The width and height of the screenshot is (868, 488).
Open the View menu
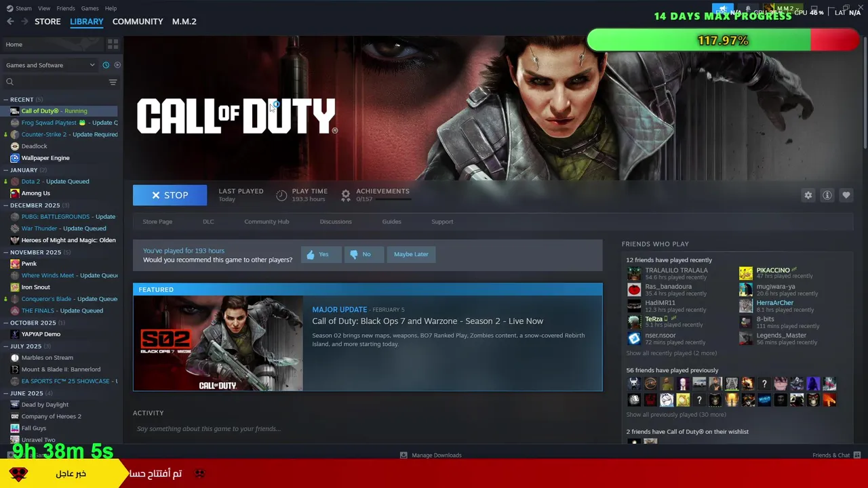[44, 8]
